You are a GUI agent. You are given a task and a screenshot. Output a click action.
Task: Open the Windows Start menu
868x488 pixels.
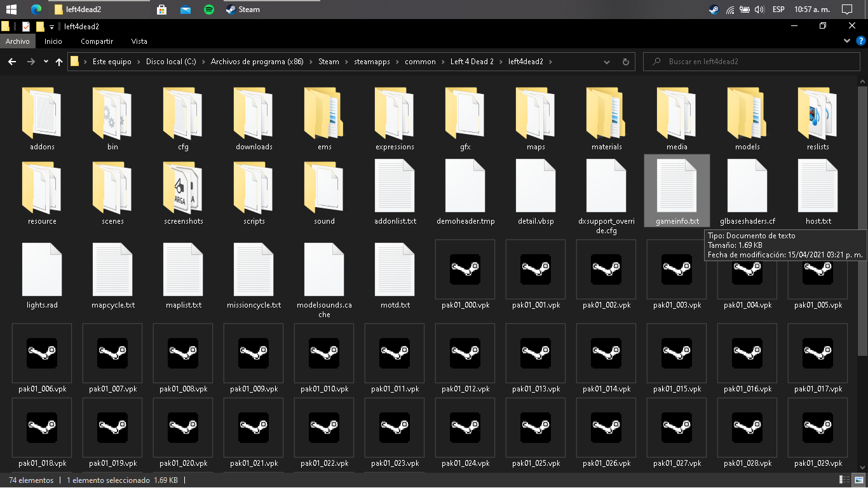(11, 10)
